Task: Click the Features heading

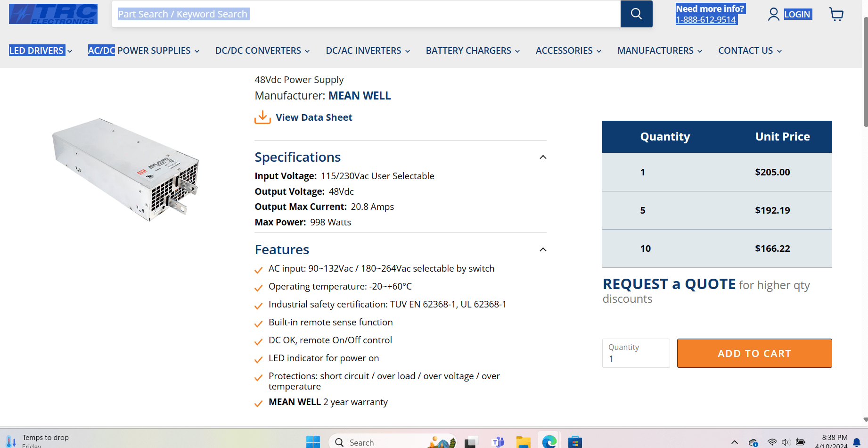Action: pyautogui.click(x=282, y=249)
